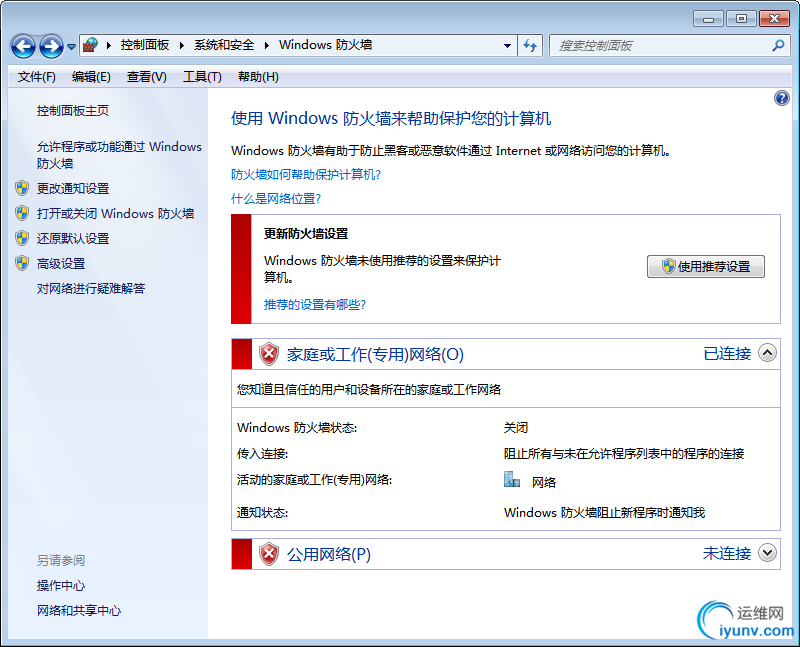Open the 查看(V) menu
The image size is (800, 647).
point(147,77)
